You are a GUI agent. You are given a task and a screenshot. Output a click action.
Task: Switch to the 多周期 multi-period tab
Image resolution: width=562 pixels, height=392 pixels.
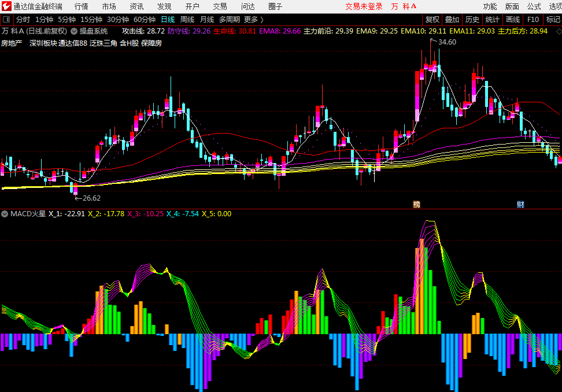tap(230, 19)
